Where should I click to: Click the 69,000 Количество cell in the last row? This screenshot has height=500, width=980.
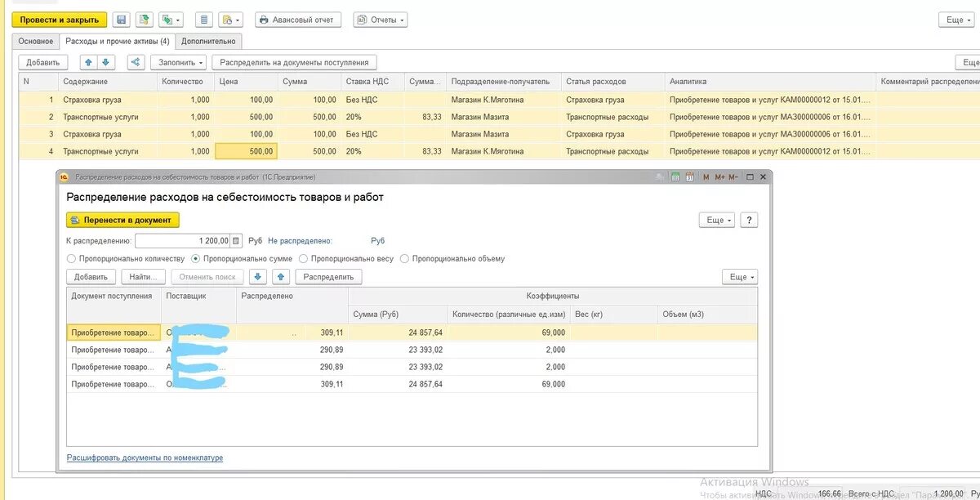coord(509,384)
